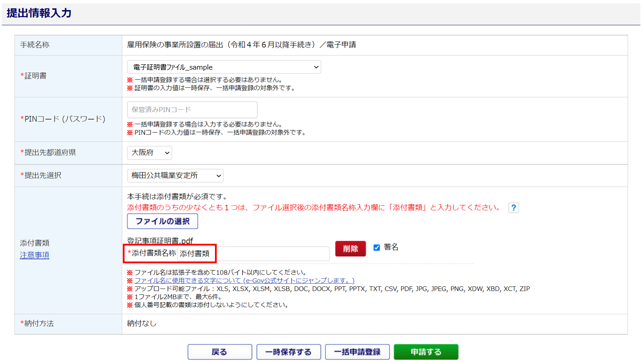Screen dimensions: 644x363
Task: Open the 提出先選択 dropdown showing 梅田公共職業安定所
Action: (175, 176)
